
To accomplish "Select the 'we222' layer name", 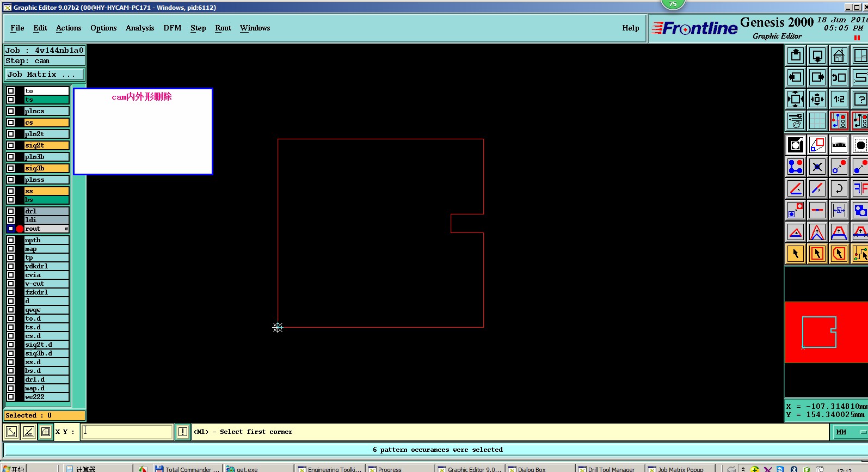I will tap(47, 397).
